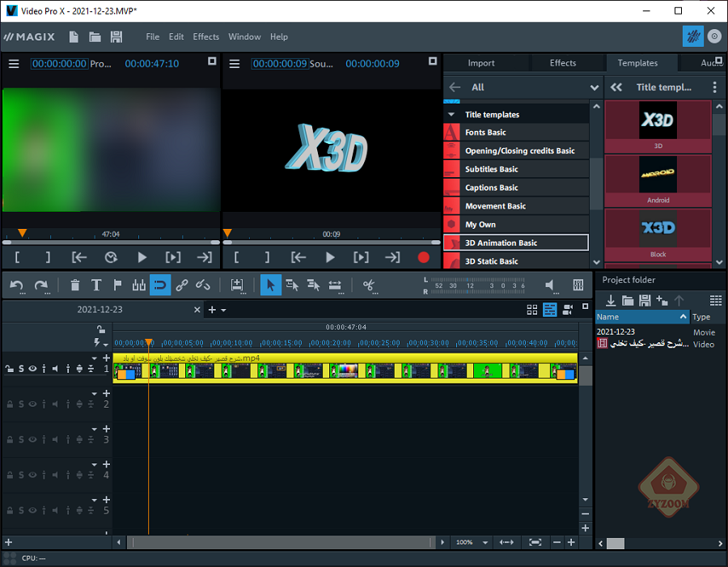
Task: Select the Android title template thumbnail
Action: (658, 180)
